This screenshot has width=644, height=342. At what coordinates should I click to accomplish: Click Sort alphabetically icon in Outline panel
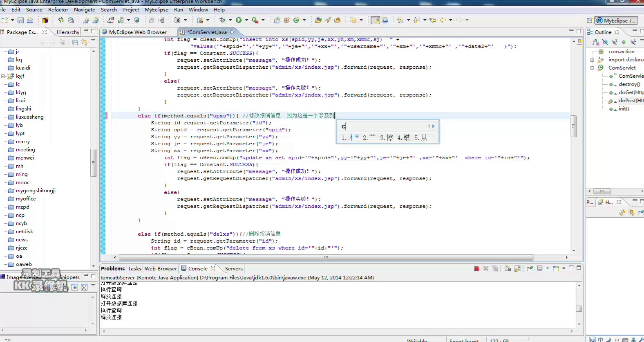(596, 42)
